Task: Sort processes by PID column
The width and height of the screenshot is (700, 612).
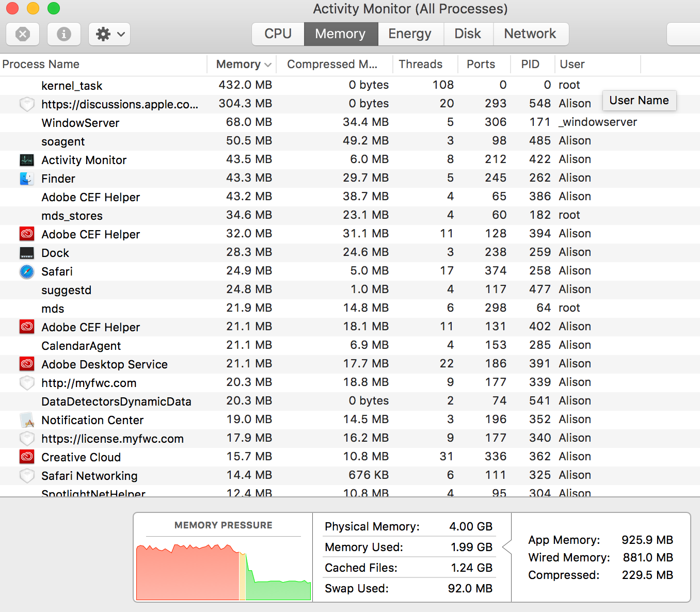Action: click(532, 65)
